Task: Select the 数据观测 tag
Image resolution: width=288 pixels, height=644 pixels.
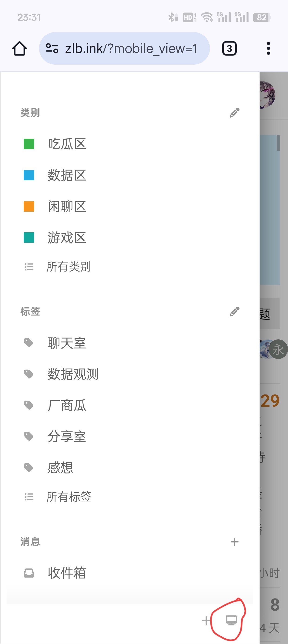Action: click(x=73, y=374)
